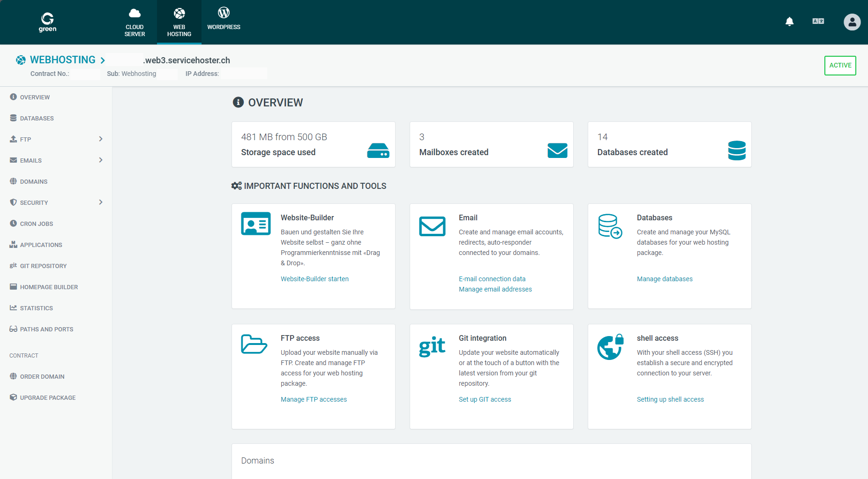
Task: Click the Cron Jobs clock icon
Action: [13, 224]
